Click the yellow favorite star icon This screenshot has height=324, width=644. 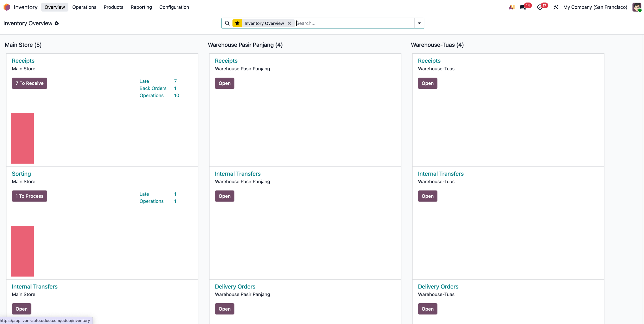click(x=237, y=23)
